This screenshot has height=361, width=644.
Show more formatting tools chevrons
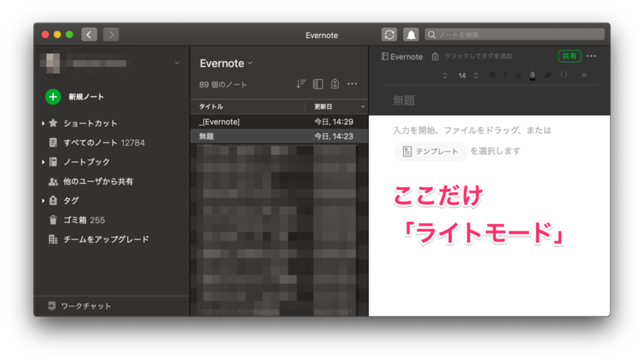[x=584, y=75]
